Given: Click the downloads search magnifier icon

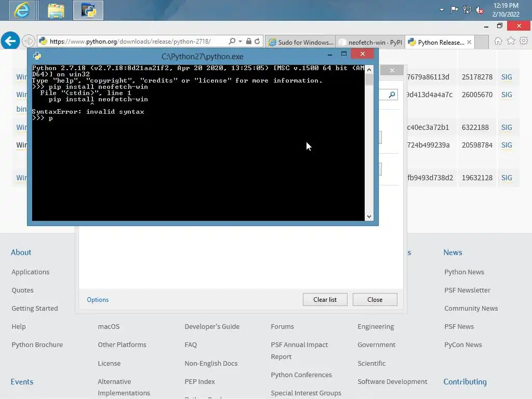Looking at the screenshot, I should point(392,95).
